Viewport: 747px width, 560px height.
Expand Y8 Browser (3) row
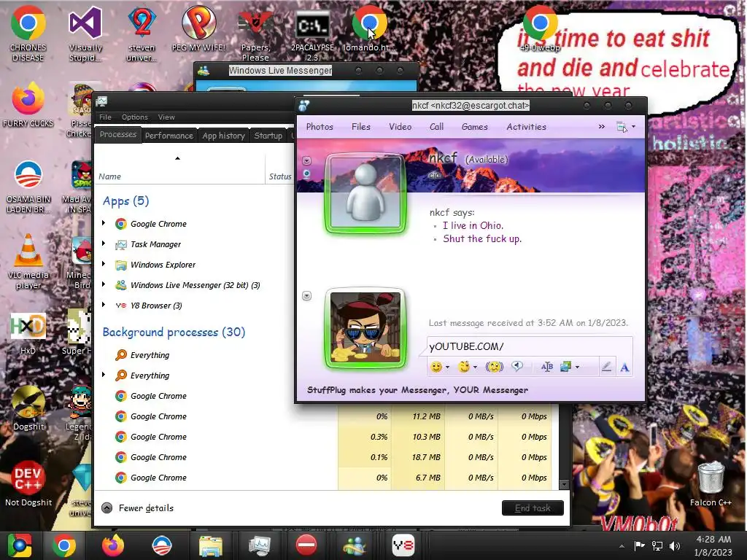point(104,305)
